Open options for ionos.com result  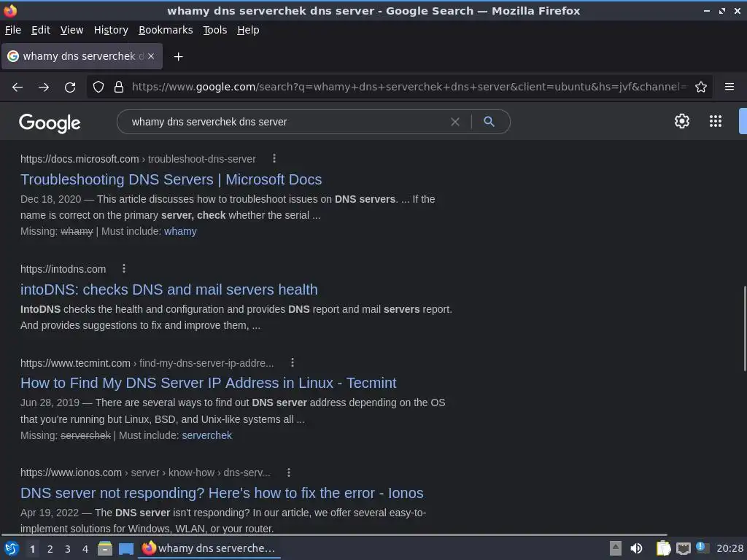(289, 472)
